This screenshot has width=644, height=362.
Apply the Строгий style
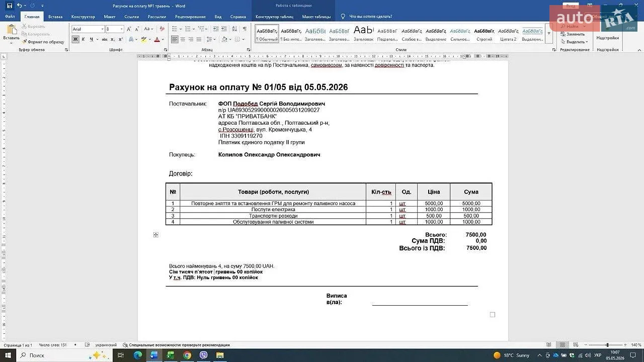coord(484,33)
